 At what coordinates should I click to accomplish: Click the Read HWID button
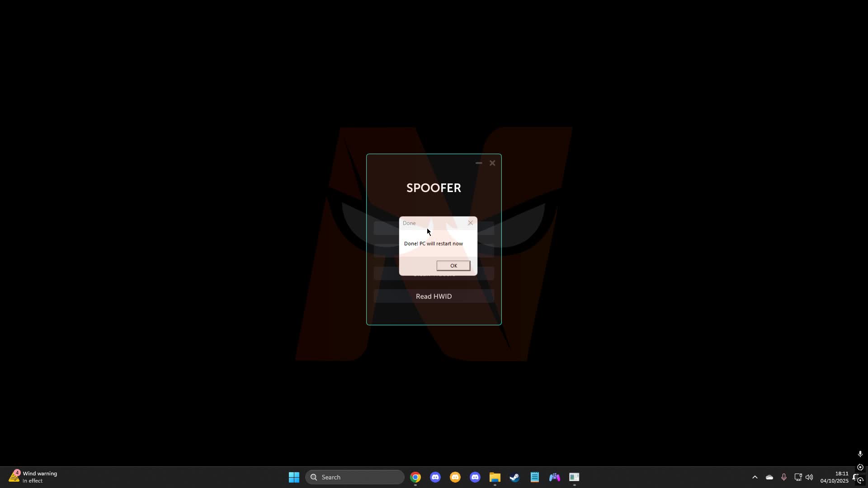click(434, 296)
